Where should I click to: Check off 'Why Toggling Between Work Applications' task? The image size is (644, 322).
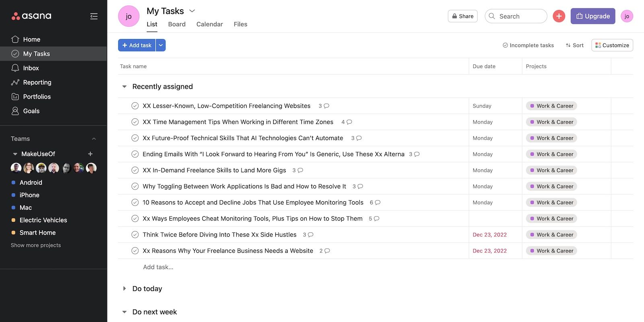click(x=135, y=186)
